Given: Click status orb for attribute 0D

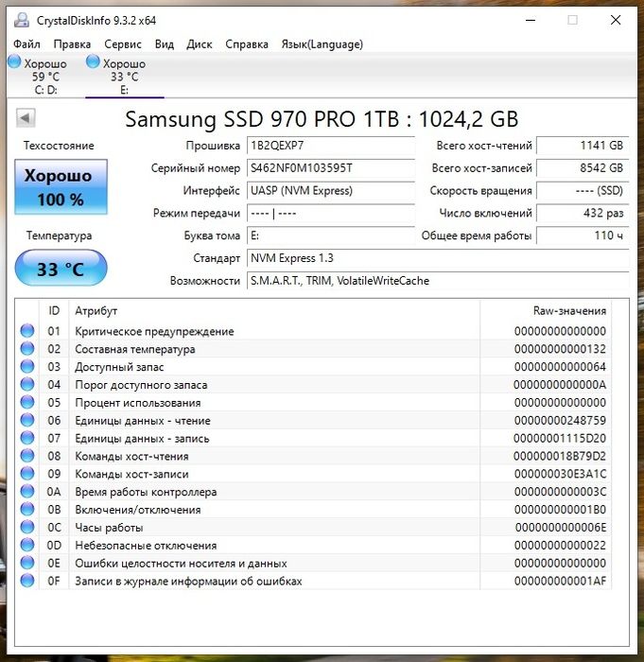Looking at the screenshot, I should coord(27,545).
